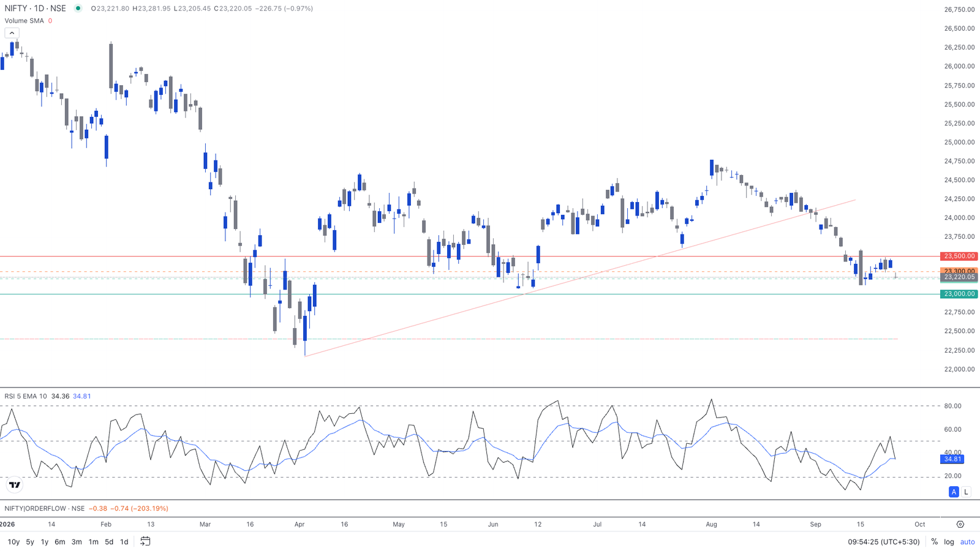Set chart range to 6m
The image size is (980, 551).
tap(60, 542)
